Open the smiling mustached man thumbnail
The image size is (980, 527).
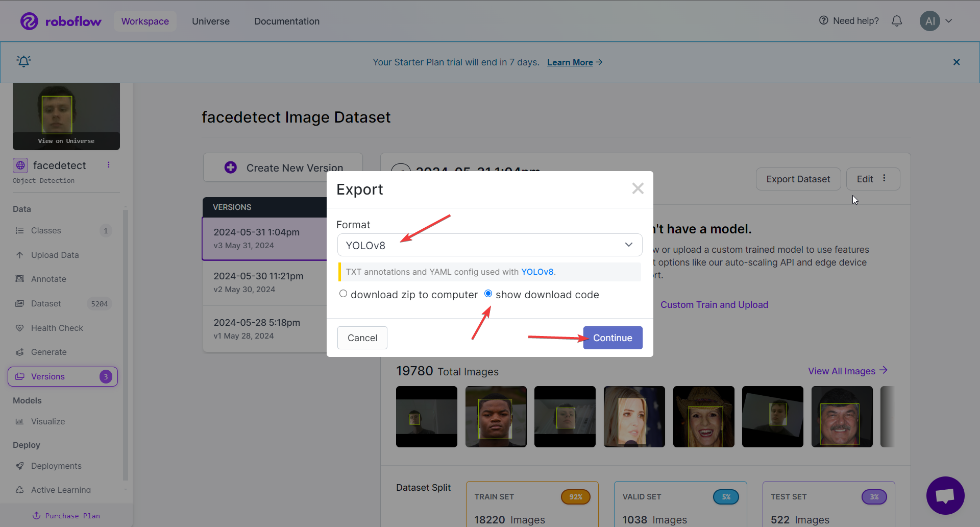[x=842, y=417]
